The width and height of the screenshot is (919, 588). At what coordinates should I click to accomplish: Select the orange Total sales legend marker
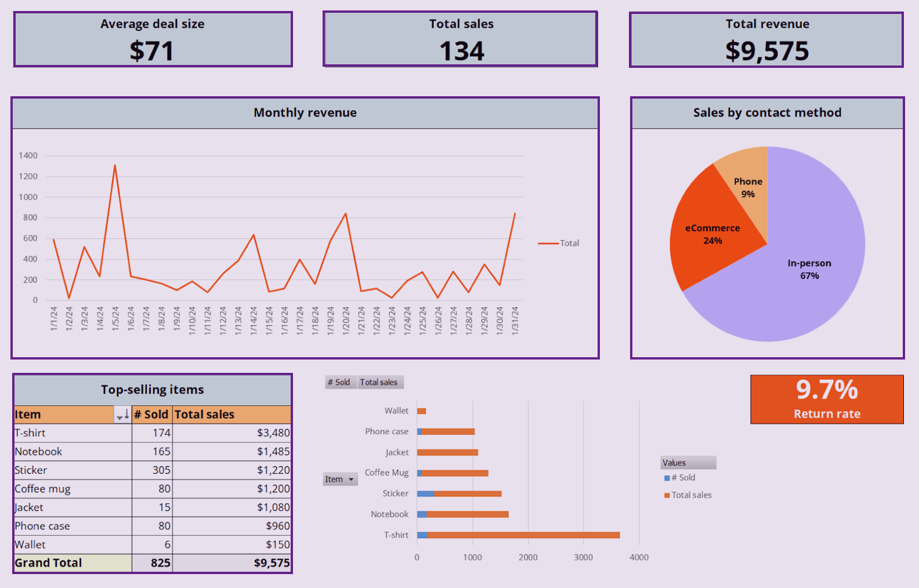tap(667, 495)
